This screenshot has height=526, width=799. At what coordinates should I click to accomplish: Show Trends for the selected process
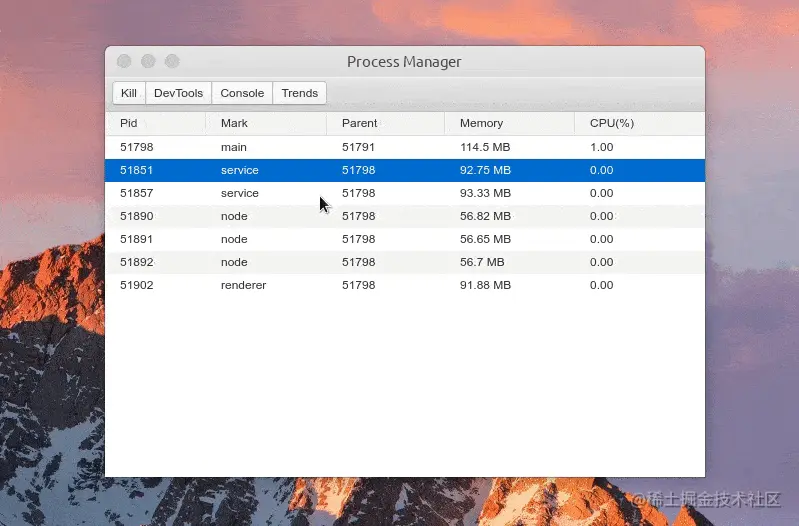[x=300, y=93]
